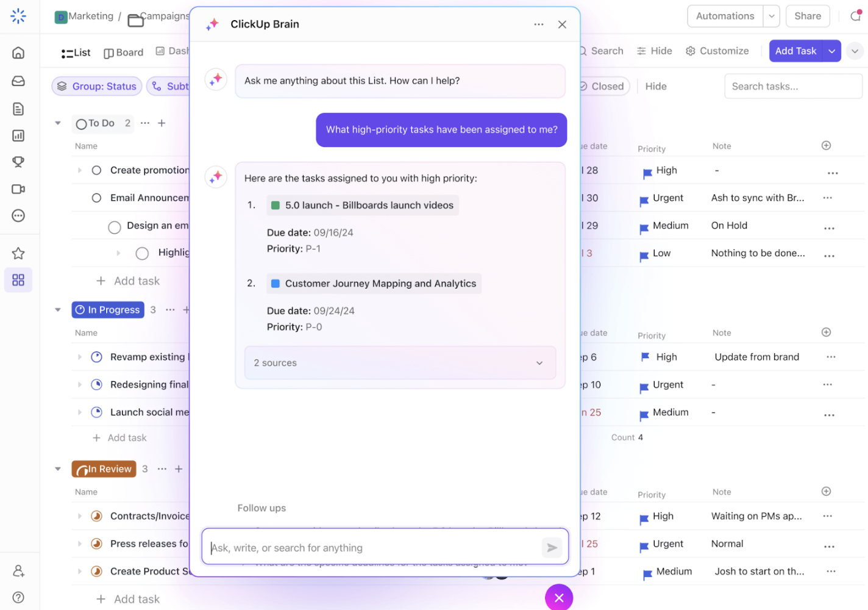Open the Home icon in the sidebar

tap(18, 53)
